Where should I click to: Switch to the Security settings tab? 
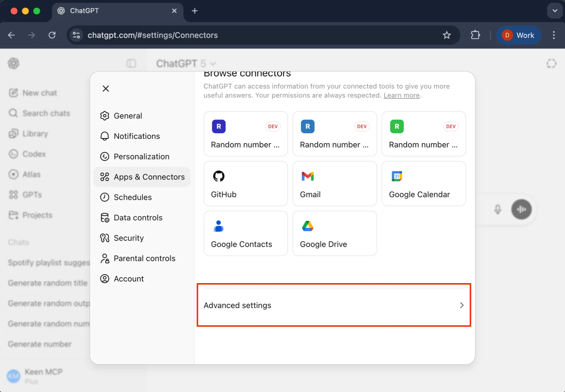pyautogui.click(x=129, y=238)
